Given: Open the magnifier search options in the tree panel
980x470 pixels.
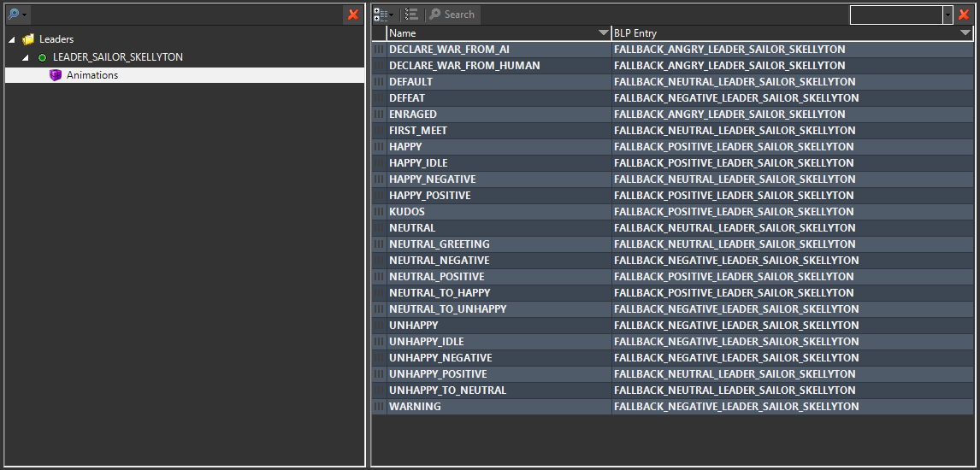Looking at the screenshot, I should (17, 15).
